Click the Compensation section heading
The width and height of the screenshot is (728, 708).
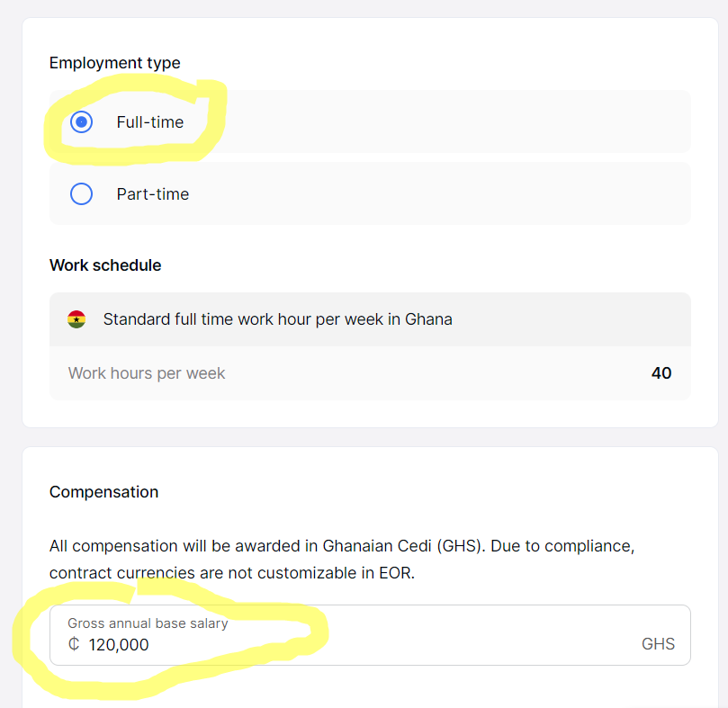point(103,492)
